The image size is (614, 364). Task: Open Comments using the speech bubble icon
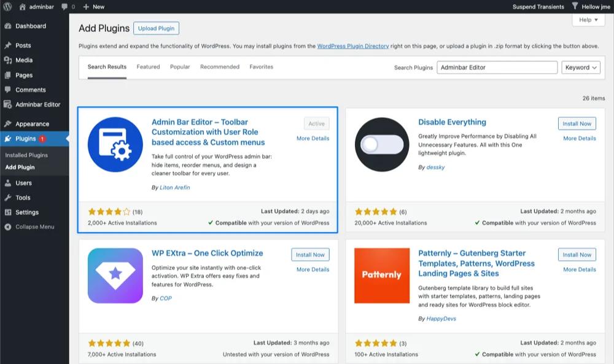pyautogui.click(x=9, y=90)
